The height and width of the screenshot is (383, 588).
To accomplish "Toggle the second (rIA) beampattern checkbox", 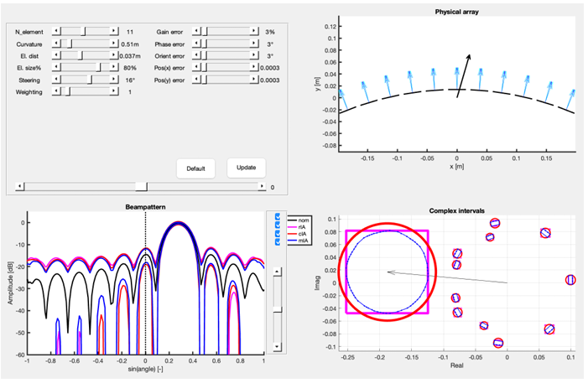I will click(x=276, y=225).
